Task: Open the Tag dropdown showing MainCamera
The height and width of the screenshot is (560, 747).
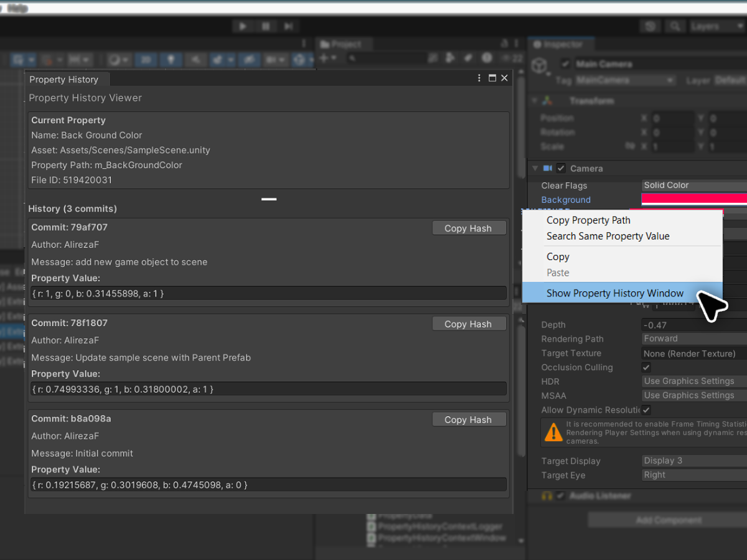Action: pyautogui.click(x=624, y=80)
